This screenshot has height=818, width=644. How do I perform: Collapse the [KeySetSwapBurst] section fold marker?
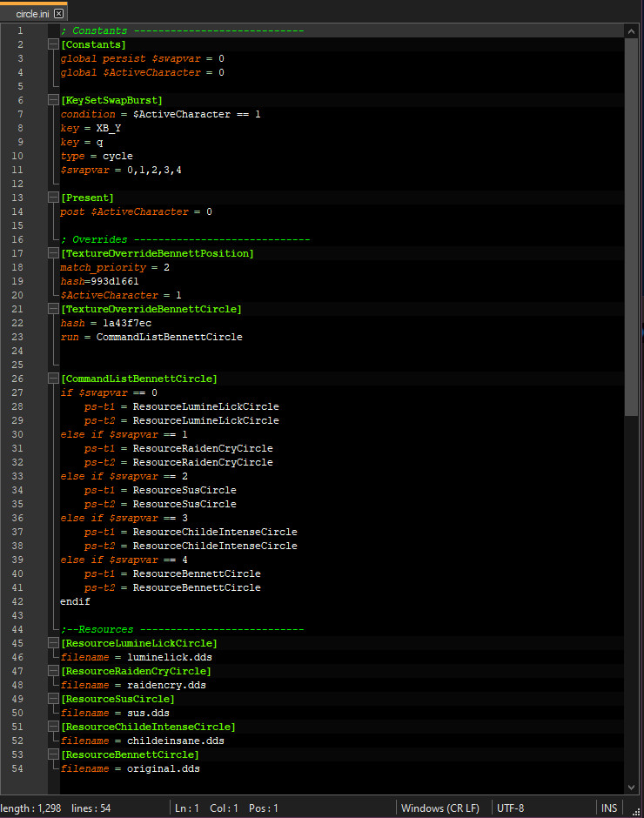[x=53, y=100]
